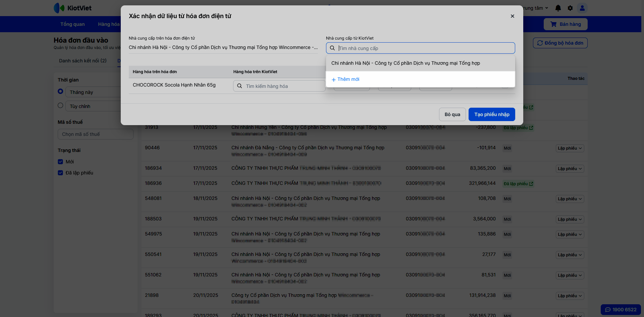This screenshot has height=317, width=644.
Task: Click invoice number 551062
Action: pyautogui.click(x=153, y=275)
